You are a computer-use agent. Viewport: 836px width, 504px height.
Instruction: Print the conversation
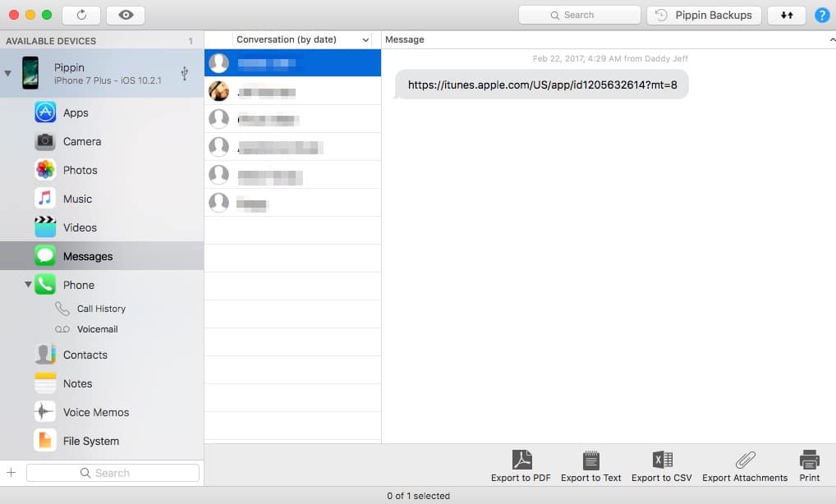[810, 466]
